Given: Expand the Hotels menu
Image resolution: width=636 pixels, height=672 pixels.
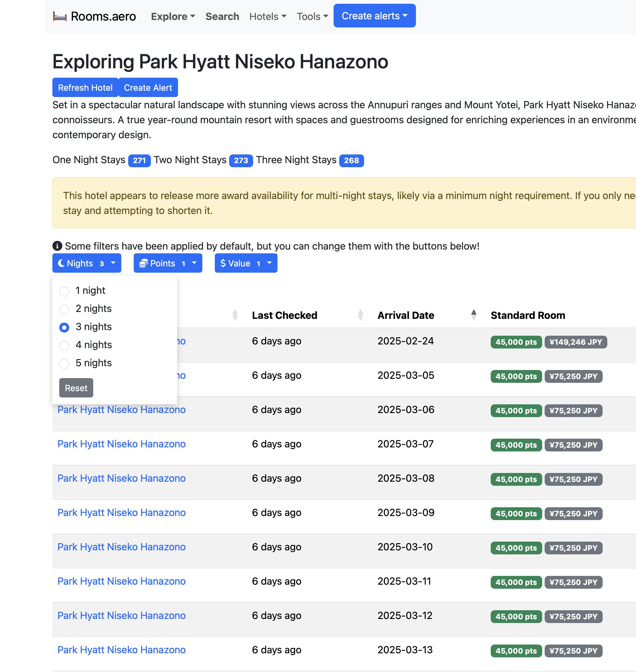Looking at the screenshot, I should pyautogui.click(x=268, y=16).
